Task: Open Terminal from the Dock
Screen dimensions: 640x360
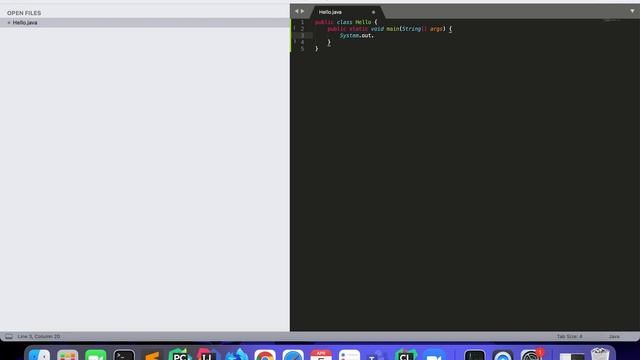Action: tap(124, 355)
